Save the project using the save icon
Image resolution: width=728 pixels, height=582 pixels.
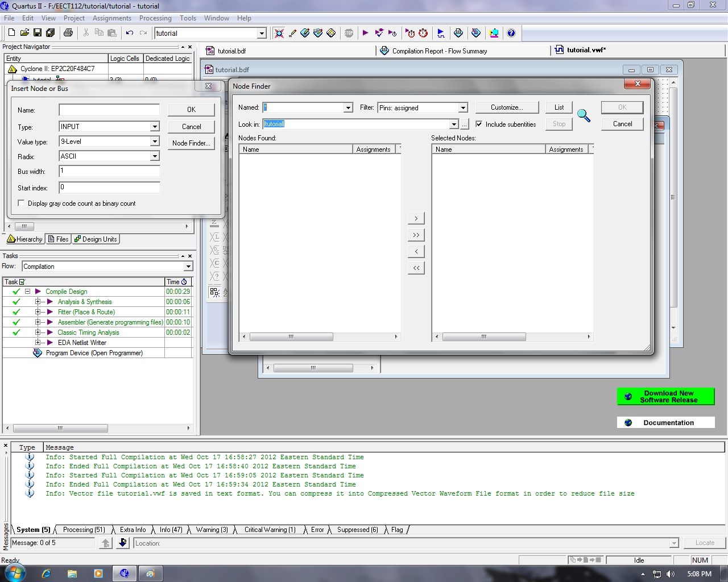tap(38, 32)
